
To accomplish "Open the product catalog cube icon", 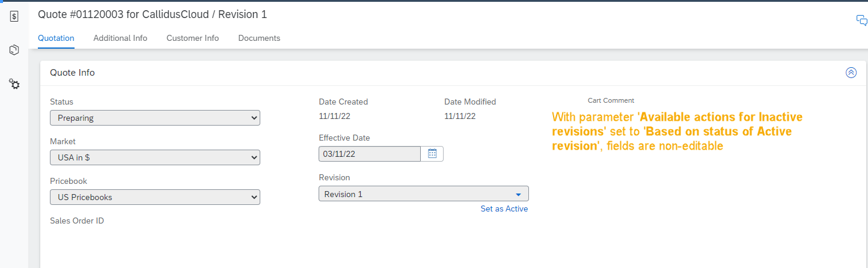I will (x=14, y=50).
